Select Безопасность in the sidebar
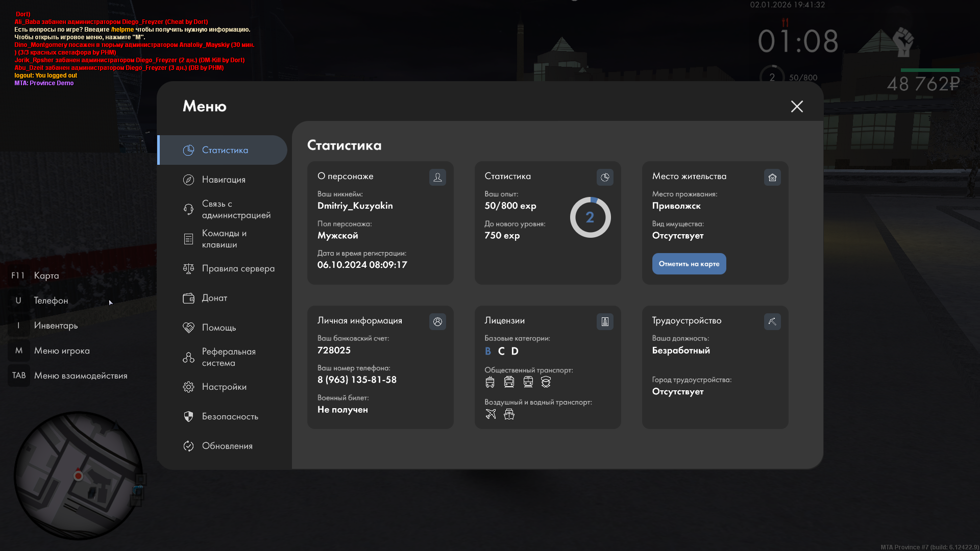Viewport: 980px width, 551px height. [x=230, y=416]
